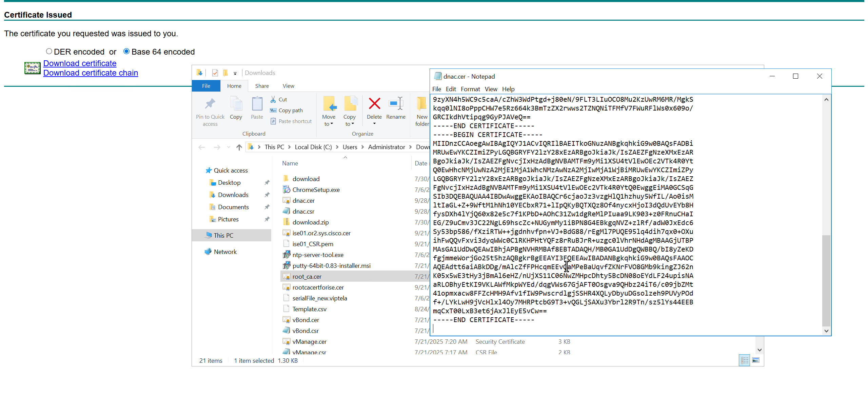Screen dimensions: 868x398
Task: Switch to the View ribbon tab
Action: [x=288, y=86]
